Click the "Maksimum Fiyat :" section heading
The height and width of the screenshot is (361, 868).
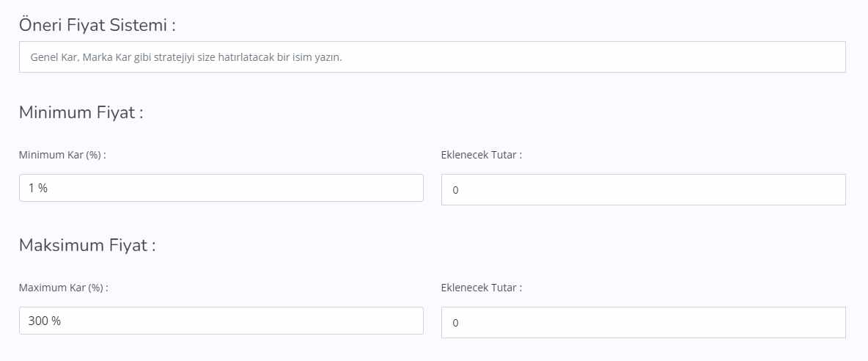[x=87, y=245]
